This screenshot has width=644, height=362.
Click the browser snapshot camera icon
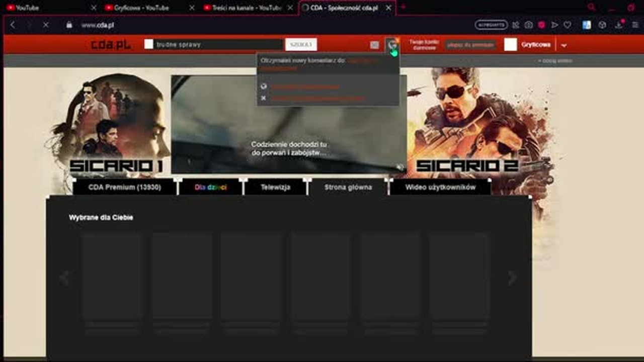pos(529,25)
